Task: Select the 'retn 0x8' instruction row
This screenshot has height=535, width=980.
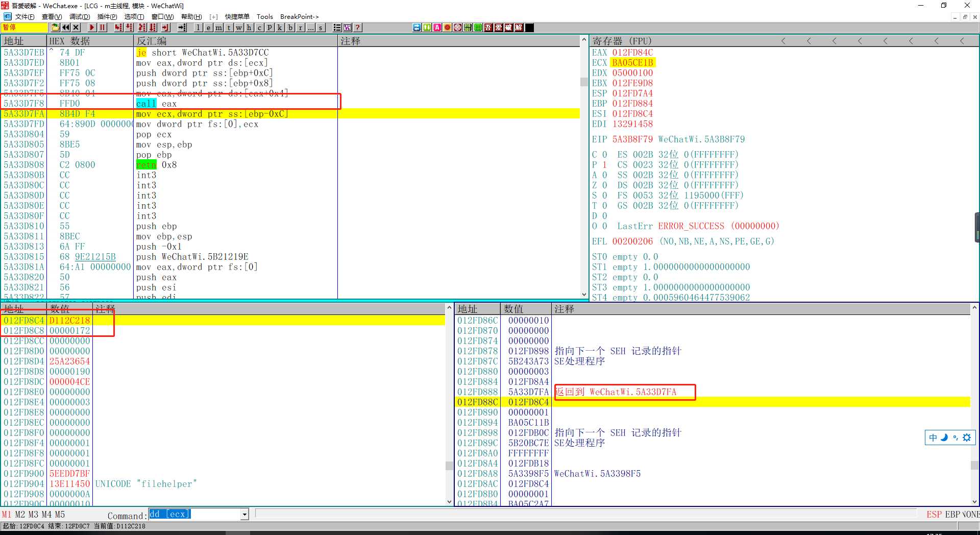Action: tap(291, 165)
